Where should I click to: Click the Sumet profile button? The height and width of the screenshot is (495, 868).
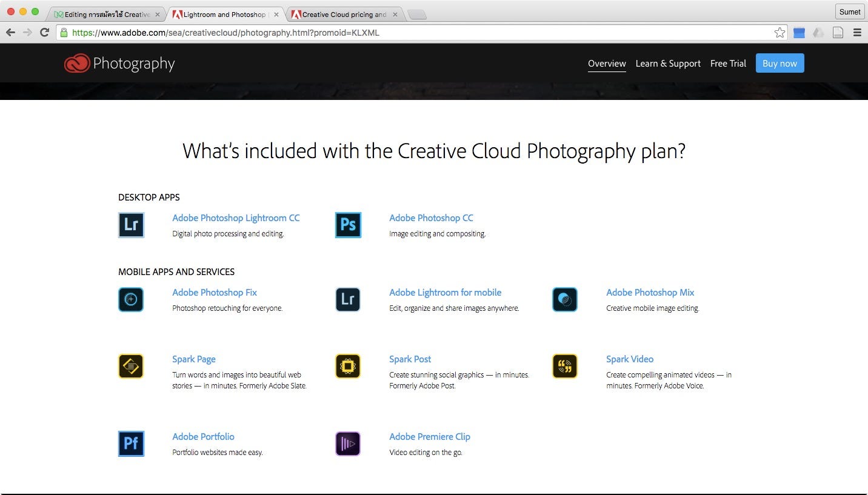(850, 12)
